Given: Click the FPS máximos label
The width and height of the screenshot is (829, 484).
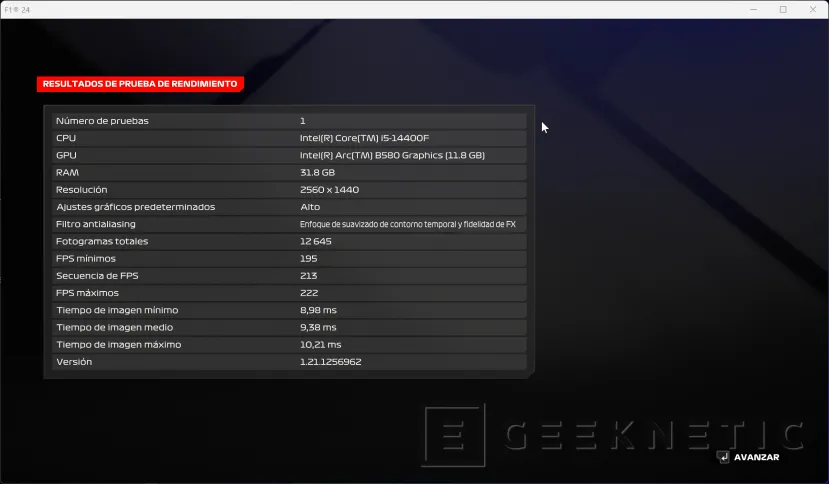Looking at the screenshot, I should tap(87, 293).
